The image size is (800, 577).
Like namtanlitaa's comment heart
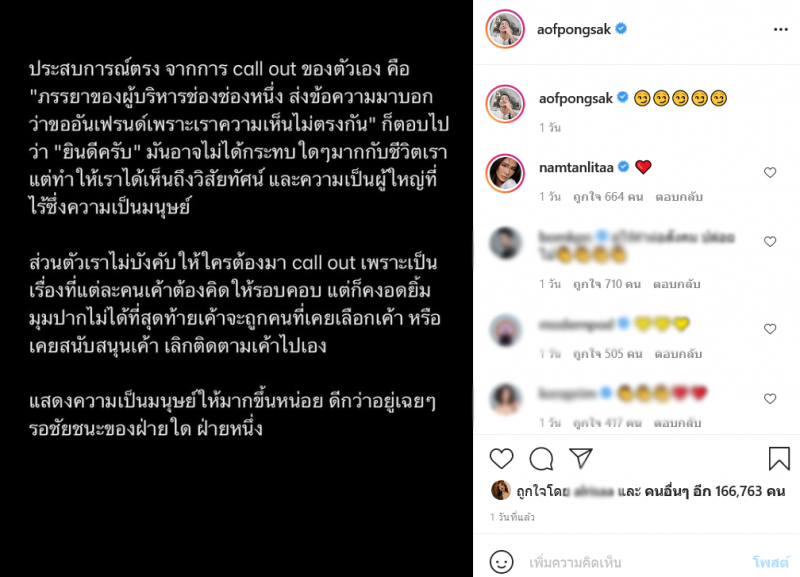770,172
